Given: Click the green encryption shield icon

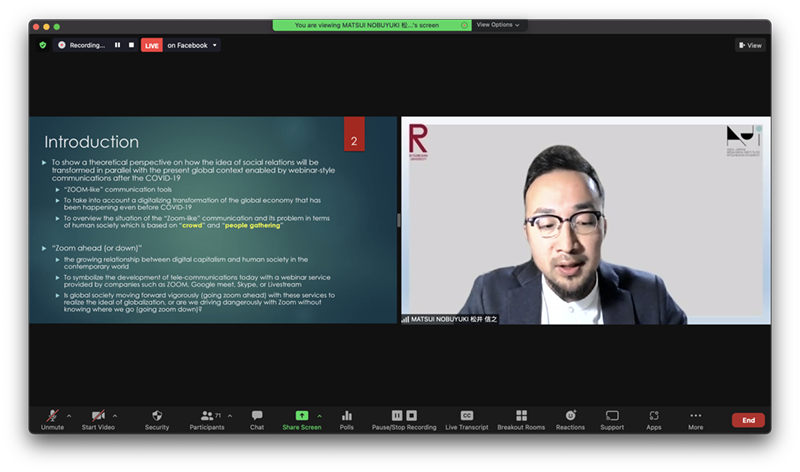Looking at the screenshot, I should (x=42, y=45).
